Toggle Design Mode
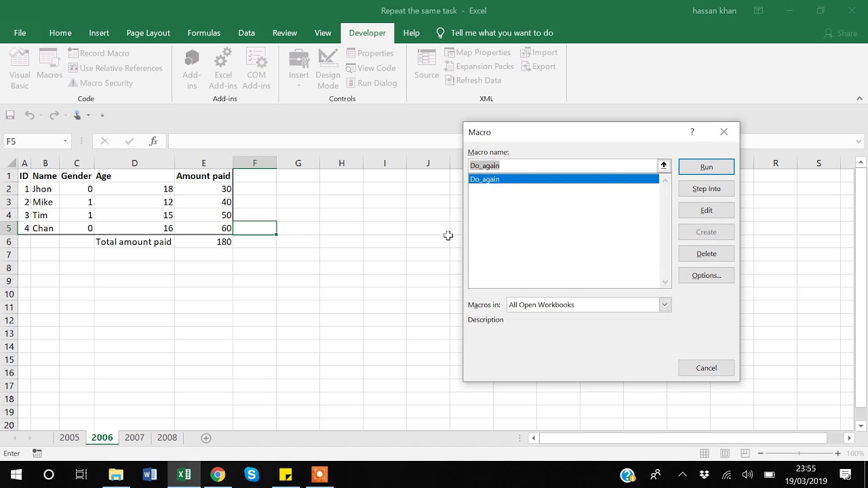868x488 pixels. pos(328,69)
